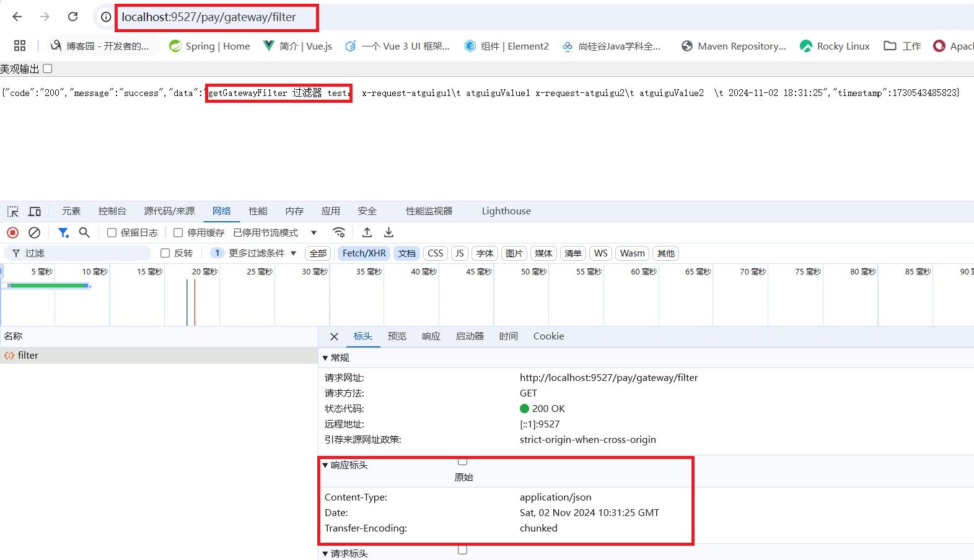Open the 安全 DevTools tab
The image size is (974, 560).
click(x=367, y=211)
